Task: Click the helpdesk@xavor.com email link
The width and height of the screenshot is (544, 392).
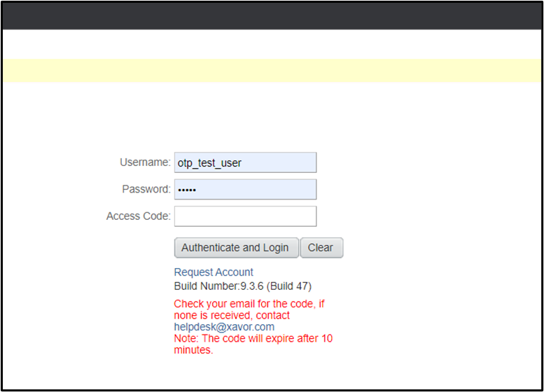Action: coord(224,327)
